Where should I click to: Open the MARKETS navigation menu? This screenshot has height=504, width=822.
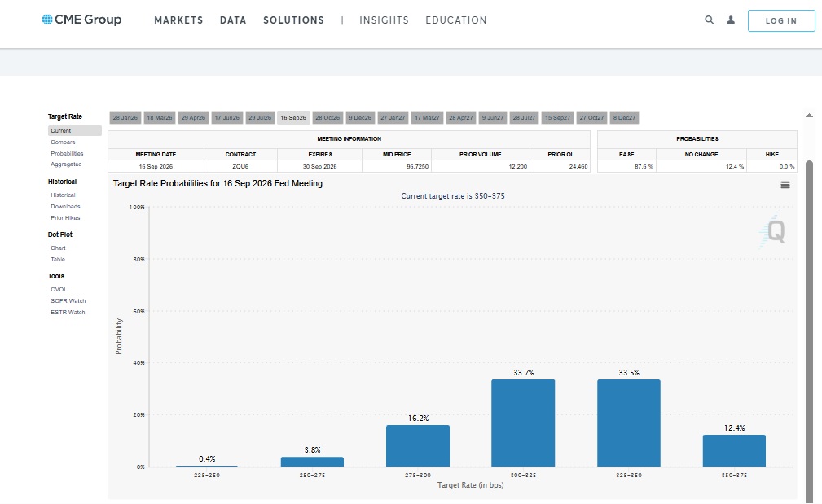tap(178, 20)
